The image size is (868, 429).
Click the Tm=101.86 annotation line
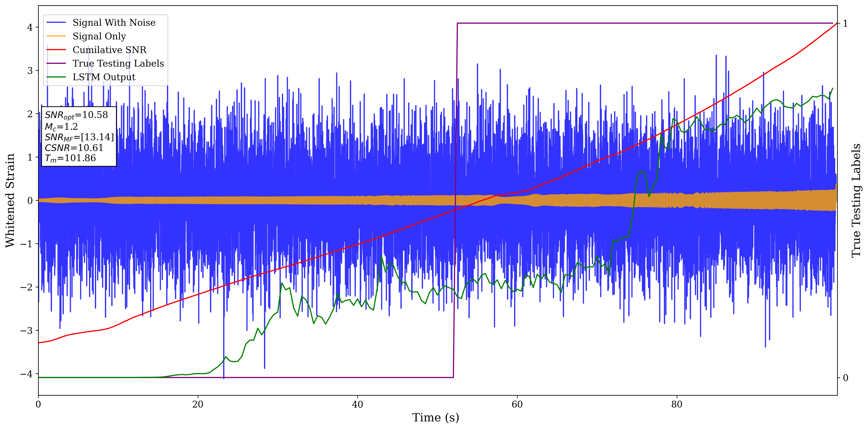click(70, 158)
